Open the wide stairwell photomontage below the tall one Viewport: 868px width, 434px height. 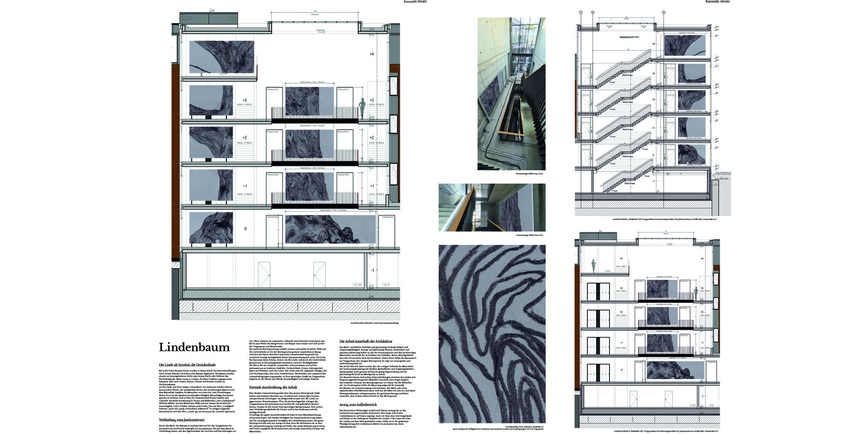point(492,207)
